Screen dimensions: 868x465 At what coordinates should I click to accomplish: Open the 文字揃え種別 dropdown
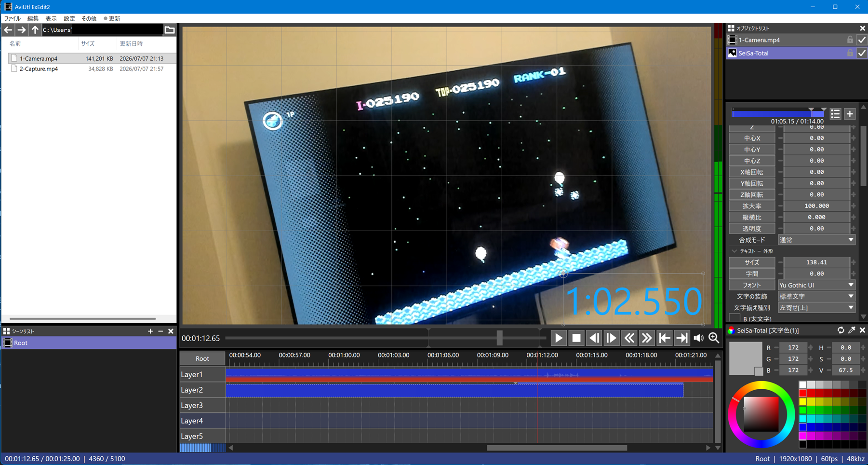pyautogui.click(x=816, y=308)
